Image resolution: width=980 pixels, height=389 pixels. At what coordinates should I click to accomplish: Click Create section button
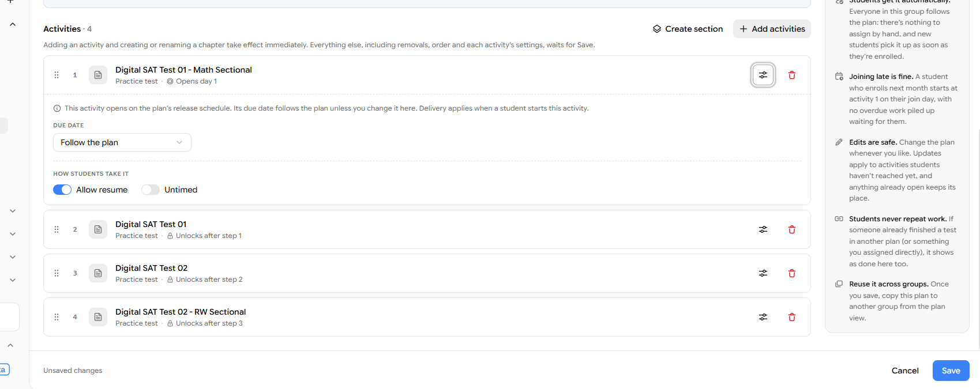(688, 29)
